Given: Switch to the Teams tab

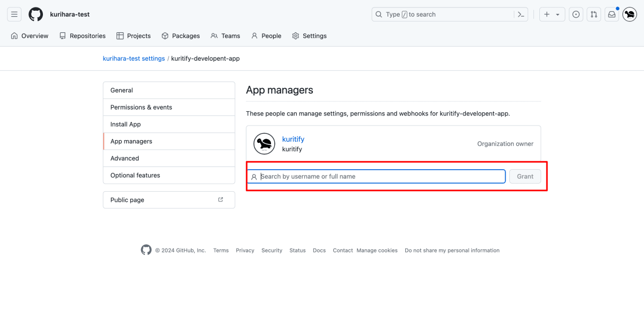Looking at the screenshot, I should (x=225, y=36).
